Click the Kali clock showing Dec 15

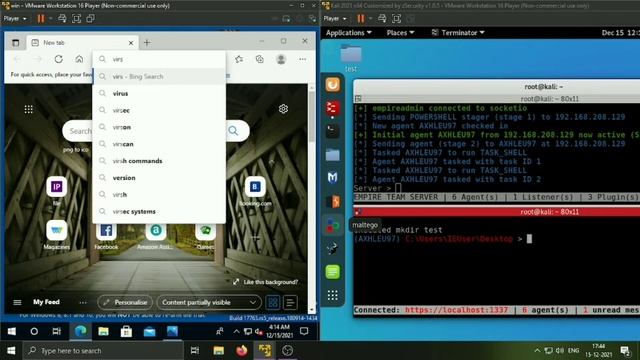620,33
